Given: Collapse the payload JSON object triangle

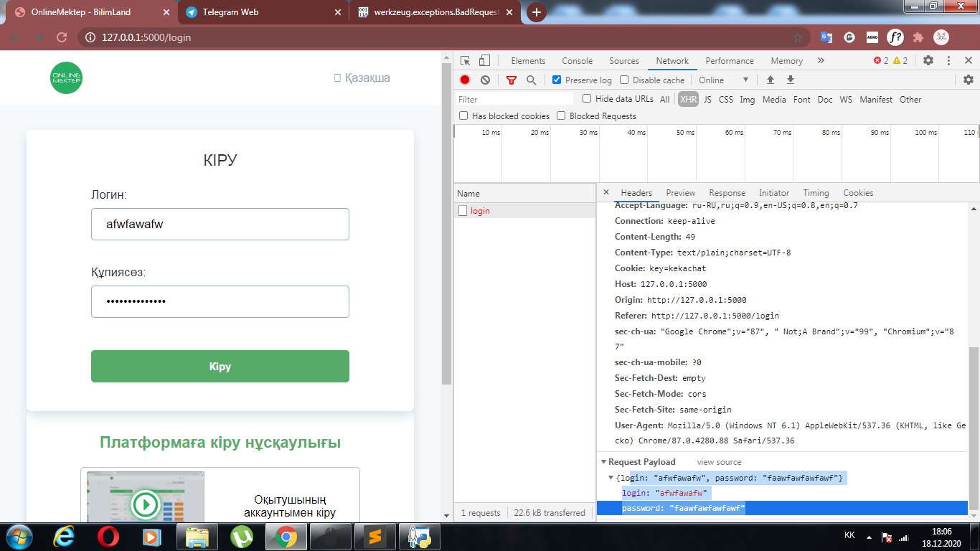Looking at the screenshot, I should 611,478.
